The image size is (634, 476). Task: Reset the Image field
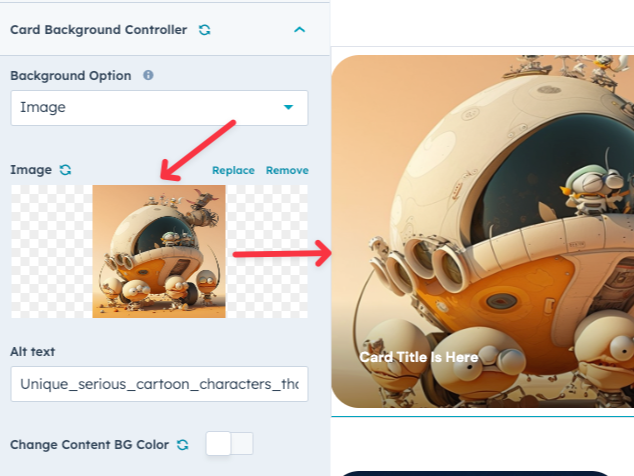[66, 170]
